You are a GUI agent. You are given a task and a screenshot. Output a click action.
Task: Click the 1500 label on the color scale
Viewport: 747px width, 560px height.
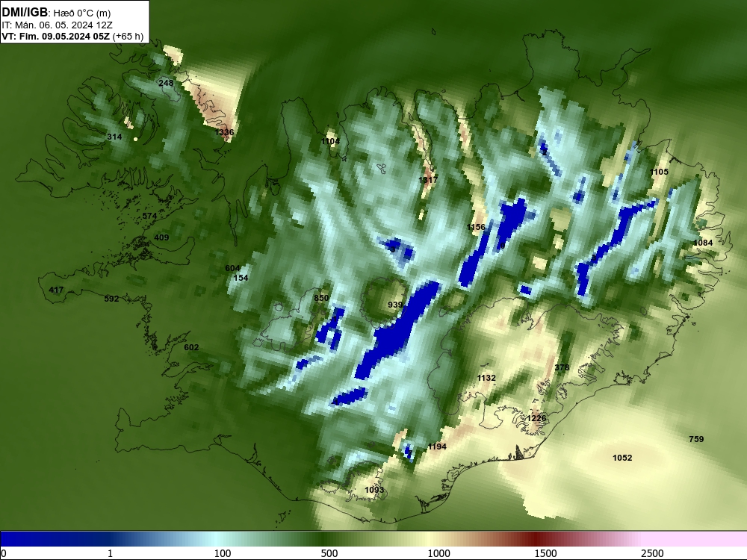point(545,554)
